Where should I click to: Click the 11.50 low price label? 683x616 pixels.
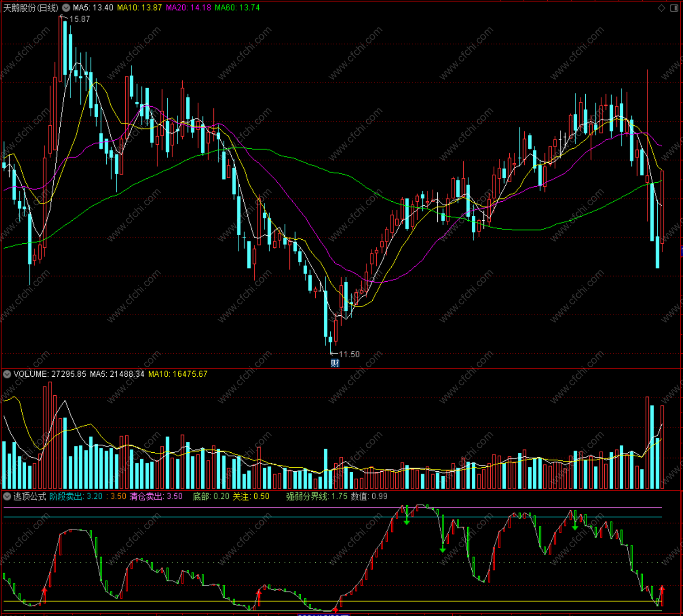349,354
